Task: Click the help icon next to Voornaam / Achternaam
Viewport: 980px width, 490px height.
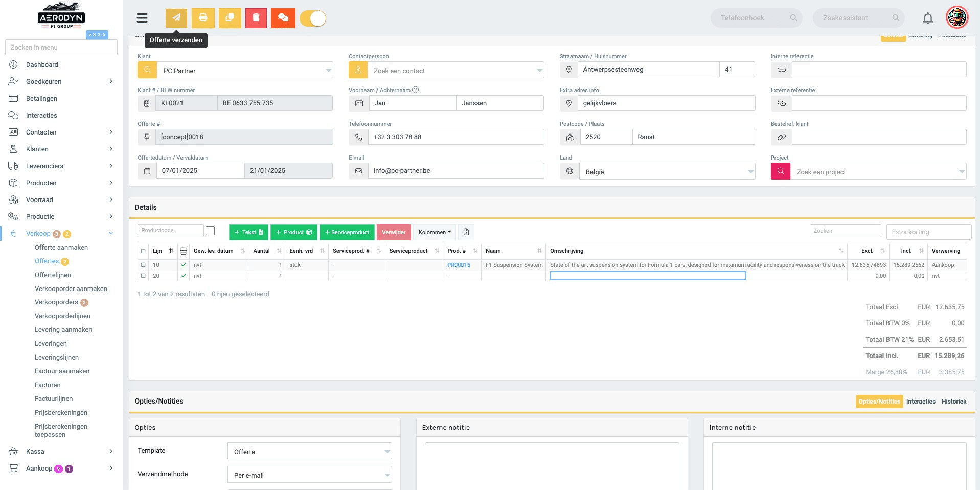Action: point(416,90)
